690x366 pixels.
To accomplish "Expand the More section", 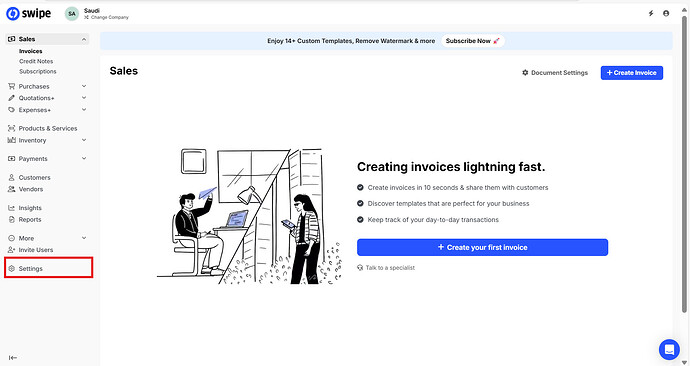I will (x=48, y=238).
